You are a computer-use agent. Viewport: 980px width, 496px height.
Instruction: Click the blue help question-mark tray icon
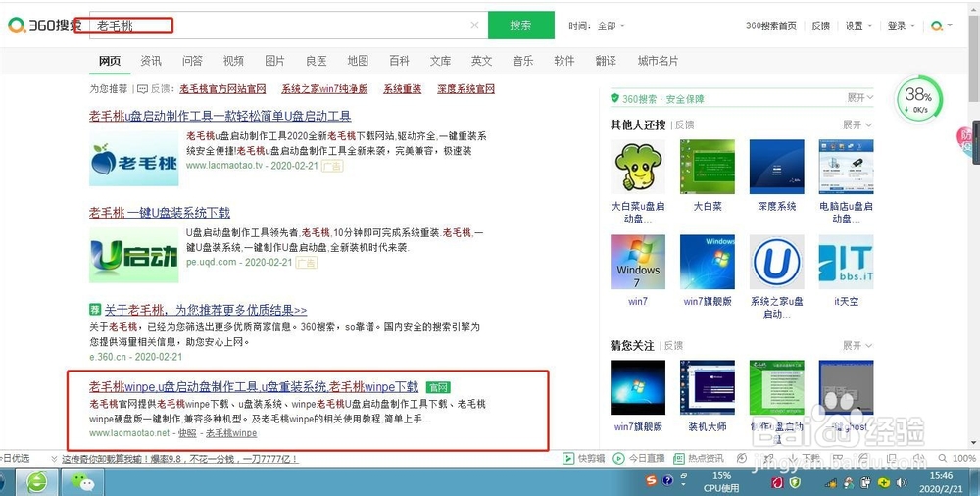(666, 481)
